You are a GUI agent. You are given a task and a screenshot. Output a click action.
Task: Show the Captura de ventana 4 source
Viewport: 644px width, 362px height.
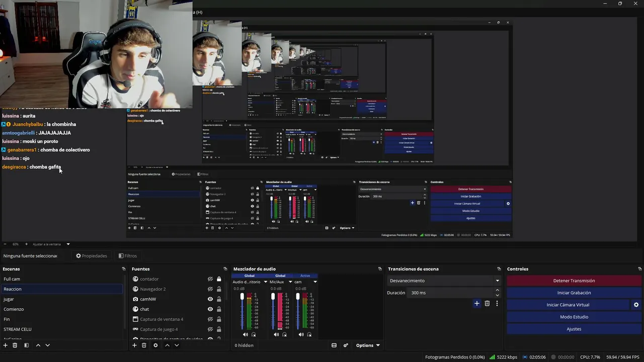click(x=210, y=319)
